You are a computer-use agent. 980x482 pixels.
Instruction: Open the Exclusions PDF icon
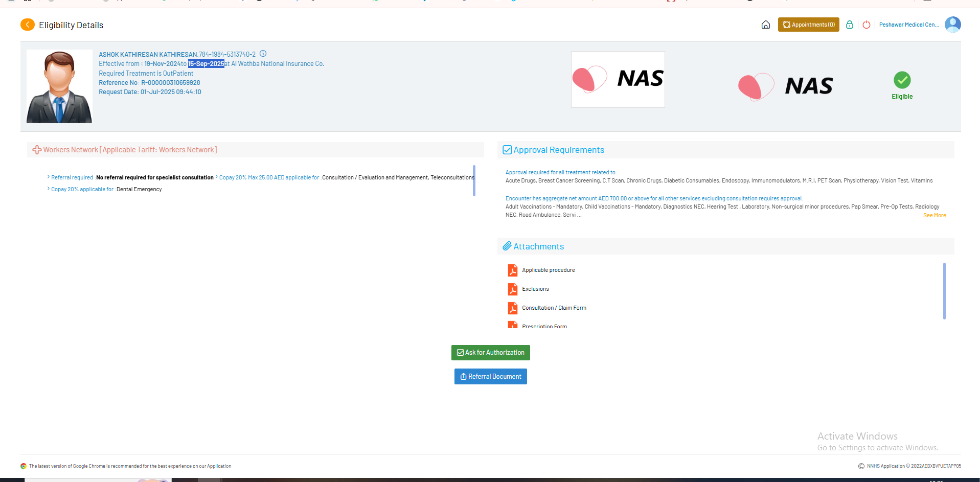pos(512,289)
